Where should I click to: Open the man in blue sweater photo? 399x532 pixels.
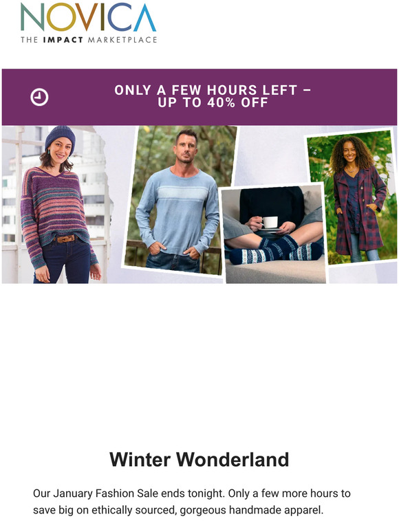point(180,200)
